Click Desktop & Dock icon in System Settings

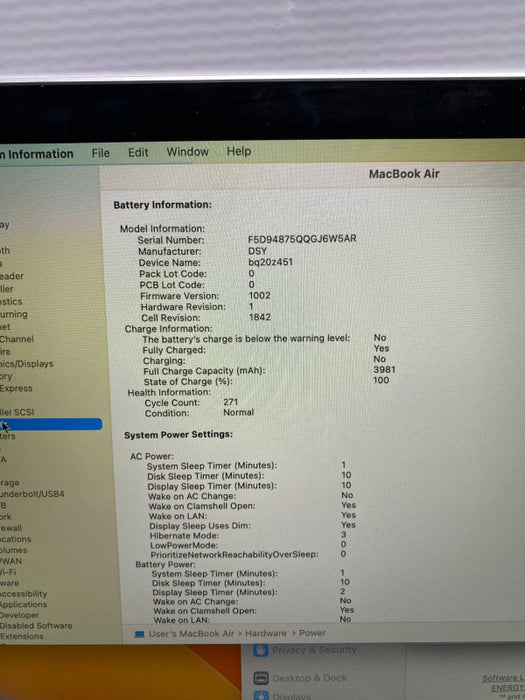(261, 679)
